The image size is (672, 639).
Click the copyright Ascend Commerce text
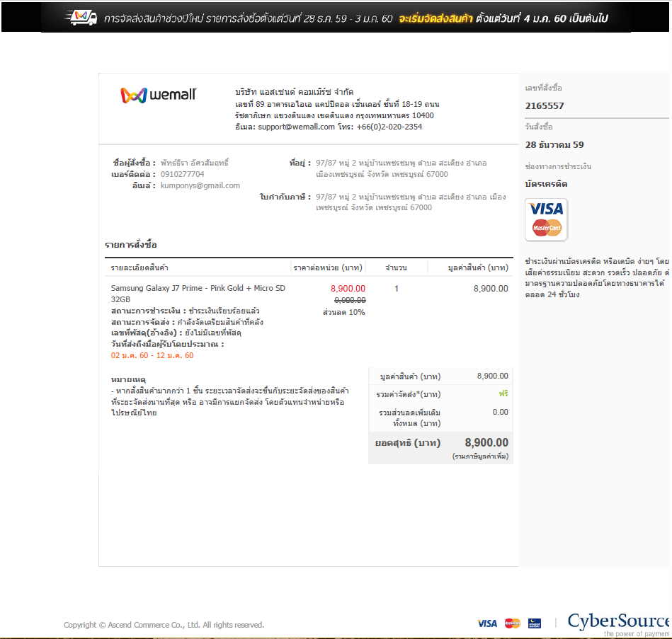[x=164, y=625]
